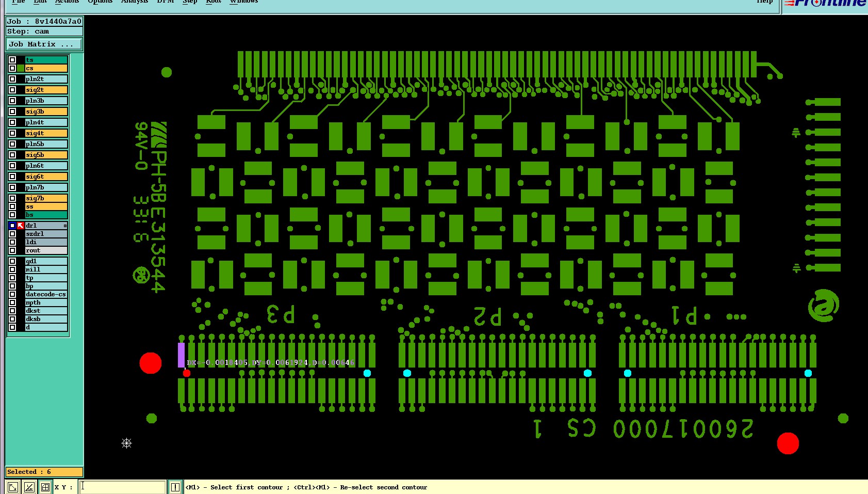The image size is (868, 494).
Task: Select the sig5b layer name
Action: [x=46, y=155]
